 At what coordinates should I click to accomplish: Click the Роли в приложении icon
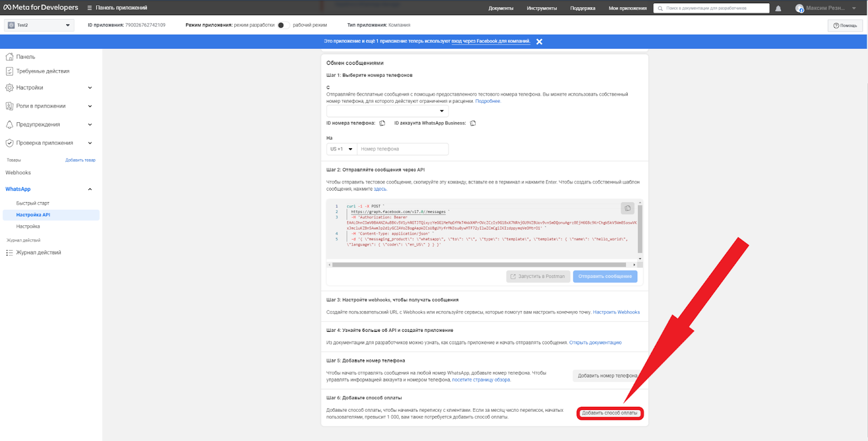(x=9, y=106)
